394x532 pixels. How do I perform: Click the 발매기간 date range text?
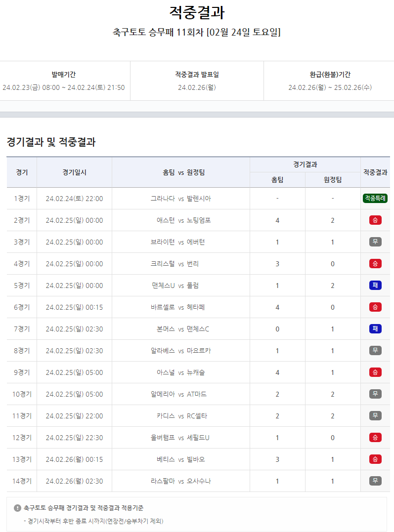pyautogui.click(x=64, y=88)
